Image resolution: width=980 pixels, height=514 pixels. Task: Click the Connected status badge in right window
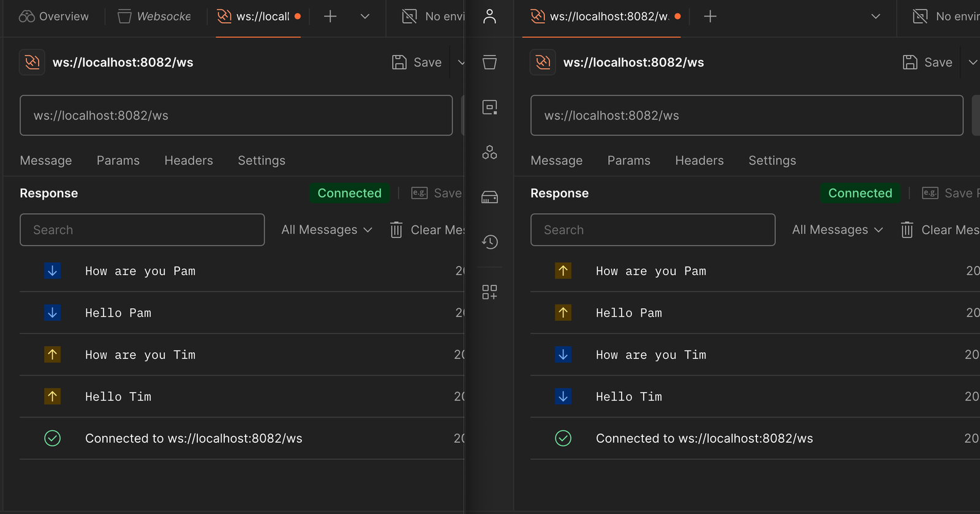(860, 193)
